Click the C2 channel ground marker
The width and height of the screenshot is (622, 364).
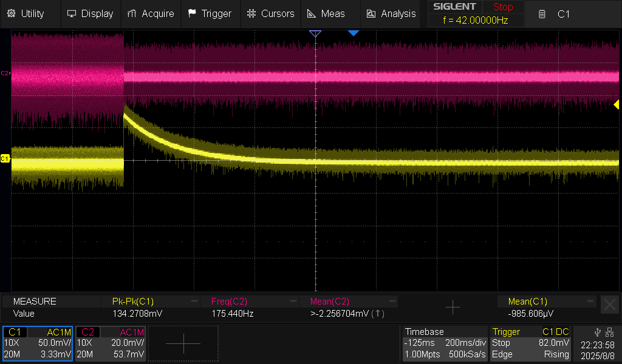coord(5,73)
